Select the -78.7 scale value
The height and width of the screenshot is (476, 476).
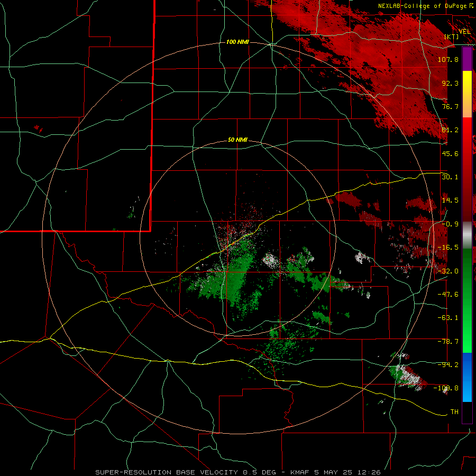pyautogui.click(x=448, y=342)
